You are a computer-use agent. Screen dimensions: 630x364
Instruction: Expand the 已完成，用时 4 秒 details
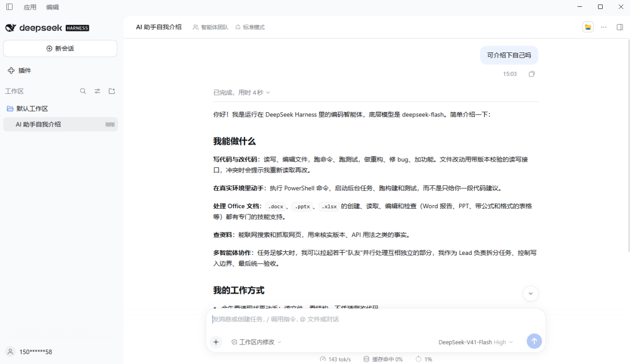coord(241,92)
